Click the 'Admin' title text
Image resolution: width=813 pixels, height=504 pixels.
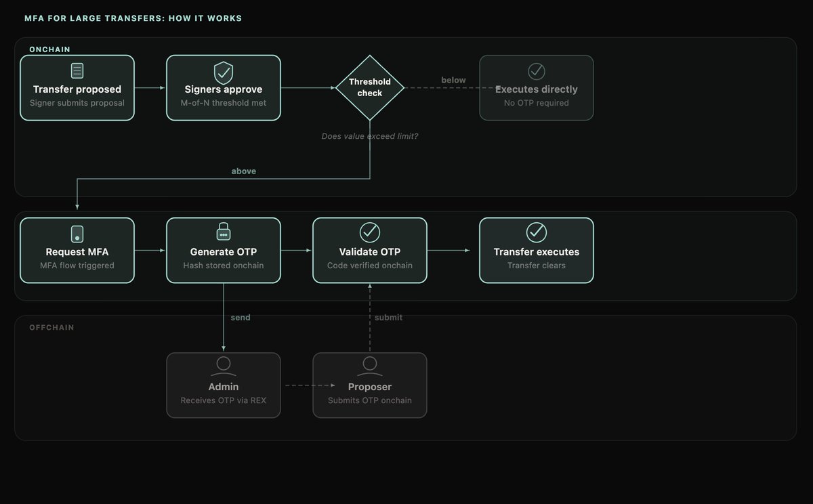(224, 387)
